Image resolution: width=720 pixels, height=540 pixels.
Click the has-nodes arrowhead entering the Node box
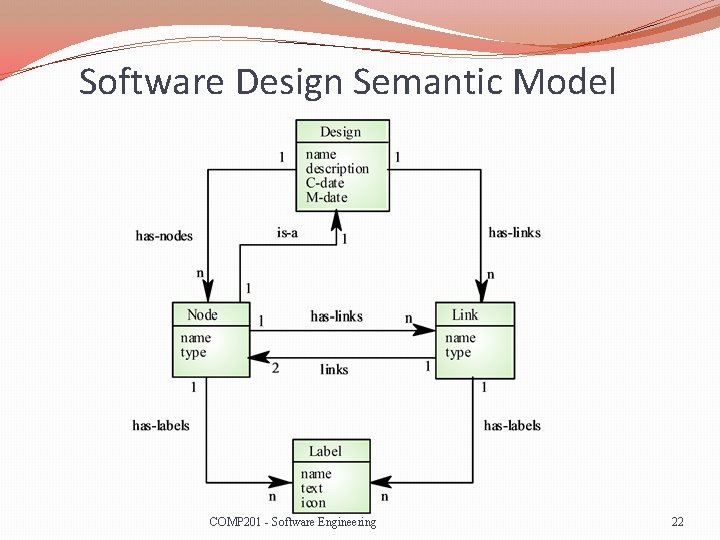click(208, 291)
